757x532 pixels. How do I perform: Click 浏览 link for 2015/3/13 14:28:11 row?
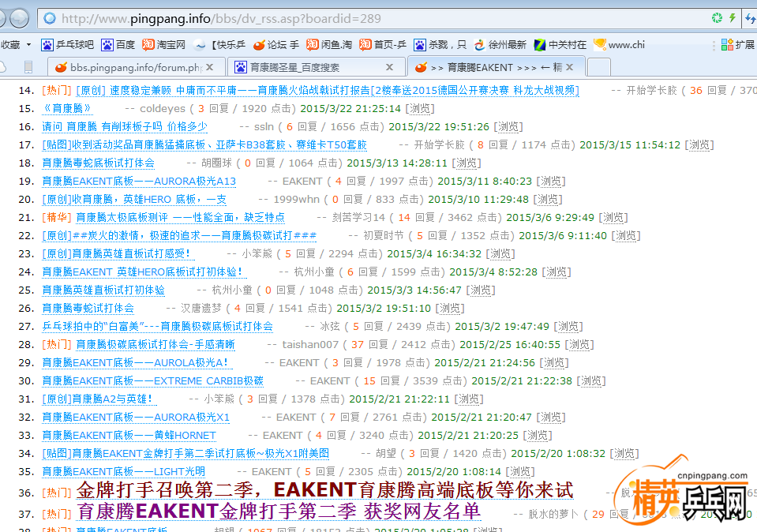click(x=467, y=163)
